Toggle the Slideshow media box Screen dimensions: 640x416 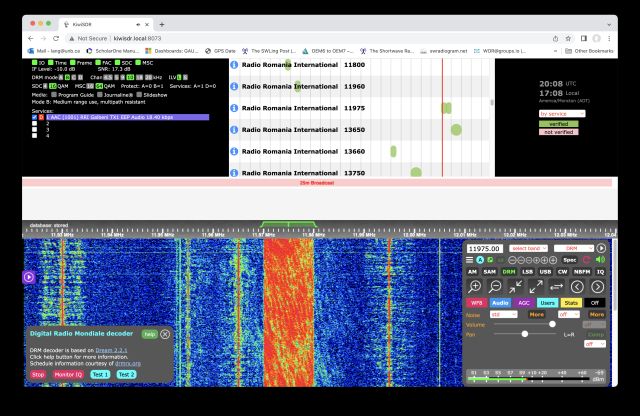pyautogui.click(x=139, y=95)
